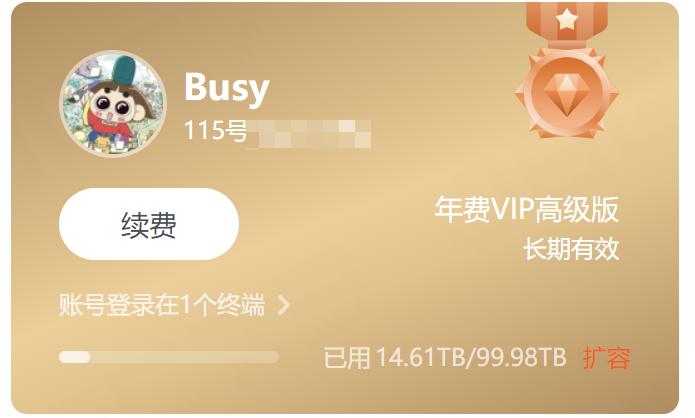Click the 续费 renew button
Image resolution: width=695 pixels, height=418 pixels.
point(149,224)
